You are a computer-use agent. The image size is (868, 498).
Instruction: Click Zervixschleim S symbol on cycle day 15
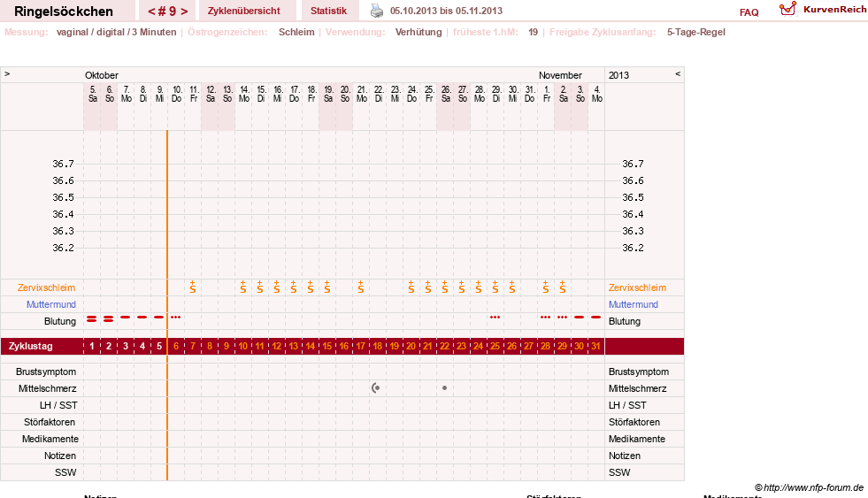327,287
